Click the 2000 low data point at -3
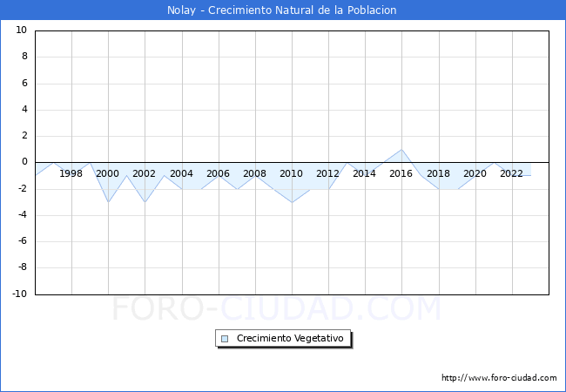Viewport: 566px width, 392px height. coord(108,202)
